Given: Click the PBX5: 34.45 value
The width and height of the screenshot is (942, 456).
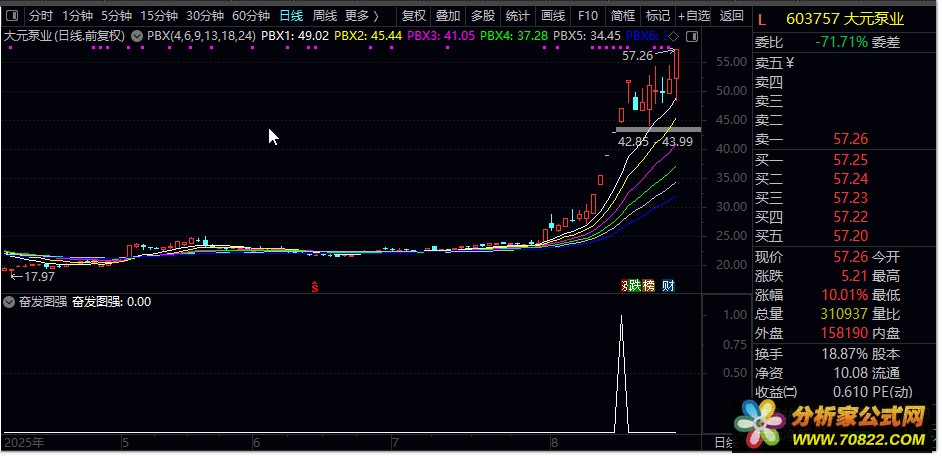Looking at the screenshot, I should 587,36.
